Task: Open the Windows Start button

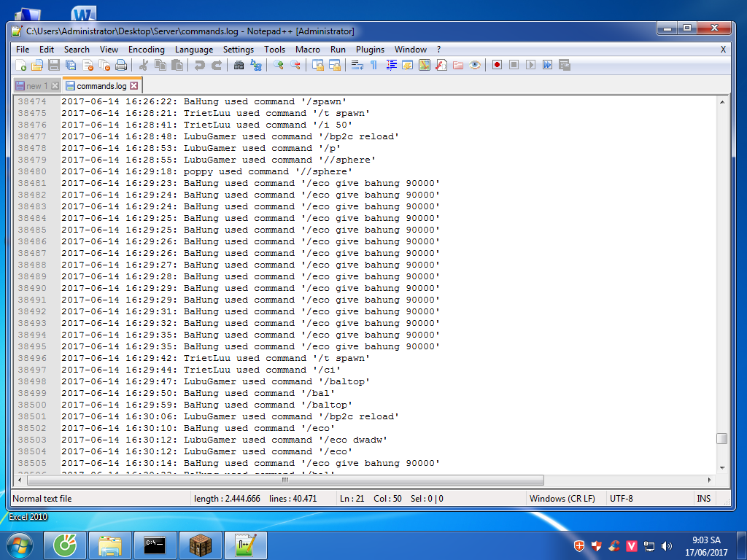Action: pos(20,545)
